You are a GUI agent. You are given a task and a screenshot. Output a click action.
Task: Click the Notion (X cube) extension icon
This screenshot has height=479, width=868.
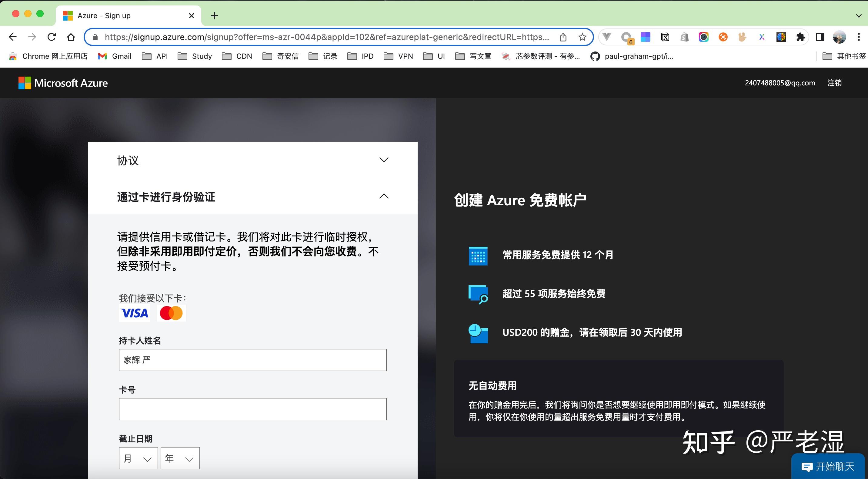(x=664, y=37)
